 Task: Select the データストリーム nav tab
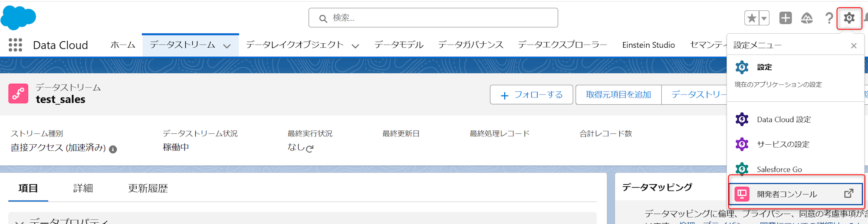182,45
